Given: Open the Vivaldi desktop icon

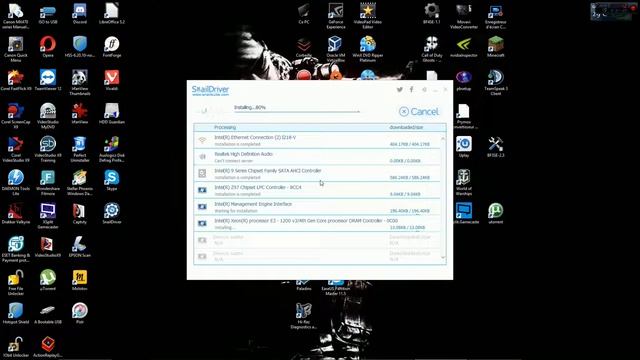Looking at the screenshot, I should (x=111, y=80).
